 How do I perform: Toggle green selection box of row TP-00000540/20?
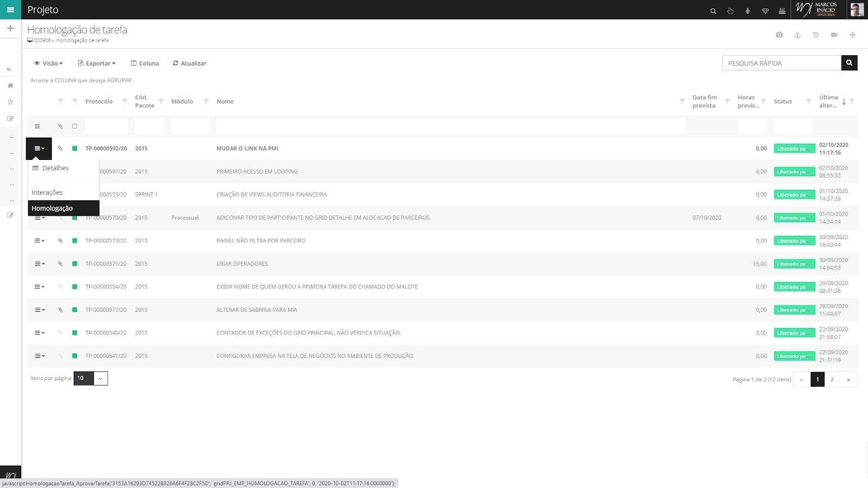tap(75, 333)
